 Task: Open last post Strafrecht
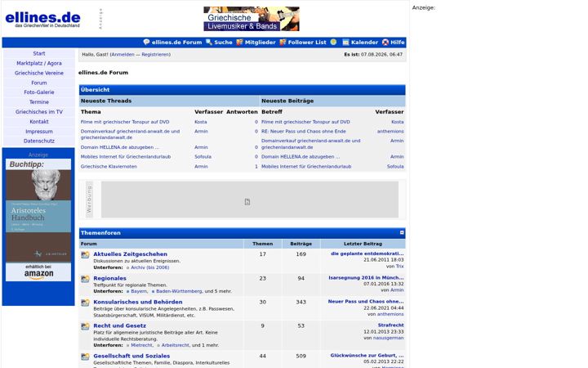point(390,325)
